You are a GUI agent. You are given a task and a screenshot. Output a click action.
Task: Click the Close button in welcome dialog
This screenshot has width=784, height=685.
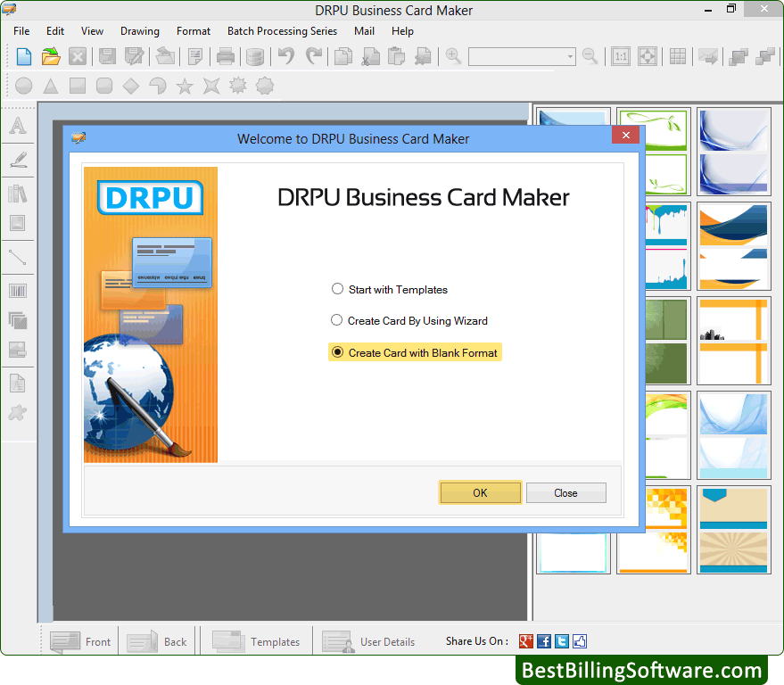[565, 493]
